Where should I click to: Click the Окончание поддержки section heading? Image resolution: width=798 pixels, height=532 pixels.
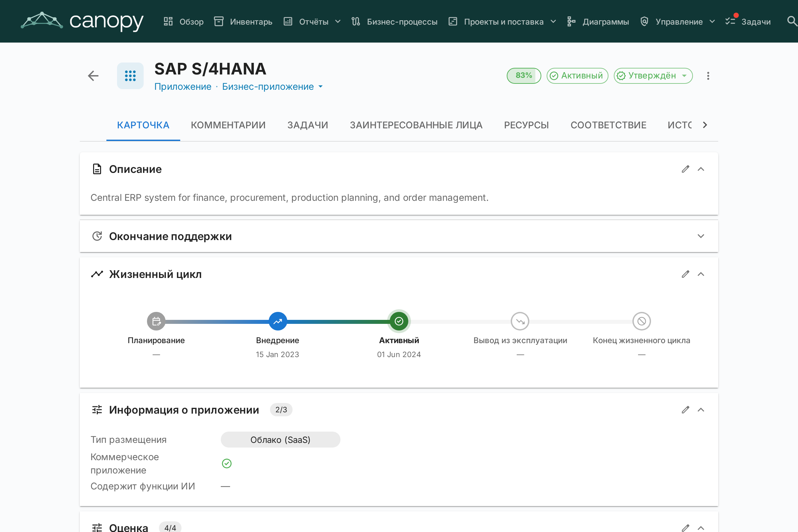tap(170, 236)
